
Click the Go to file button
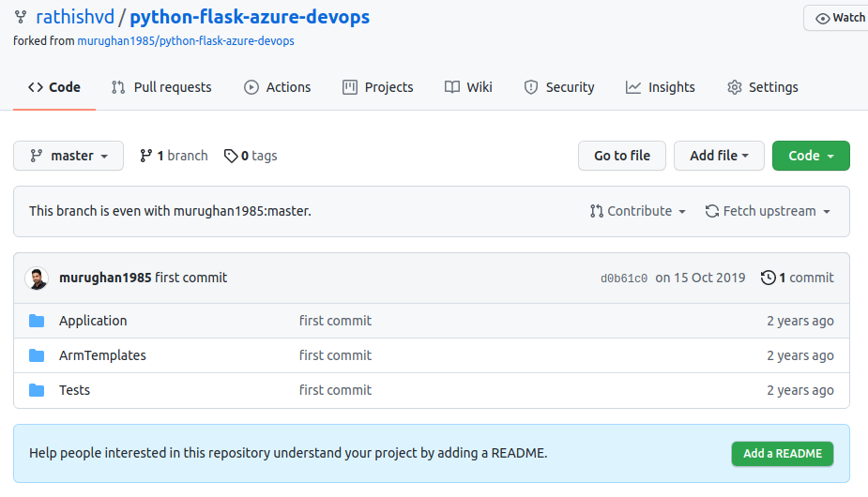tap(622, 156)
